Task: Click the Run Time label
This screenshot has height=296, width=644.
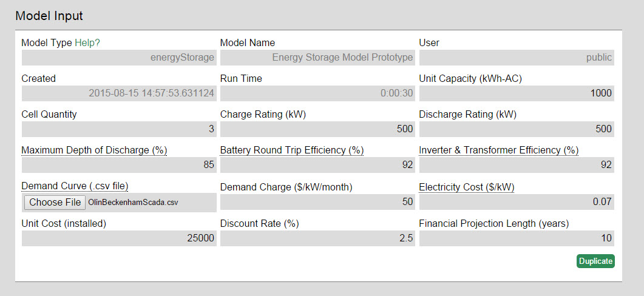Action: pyautogui.click(x=241, y=78)
